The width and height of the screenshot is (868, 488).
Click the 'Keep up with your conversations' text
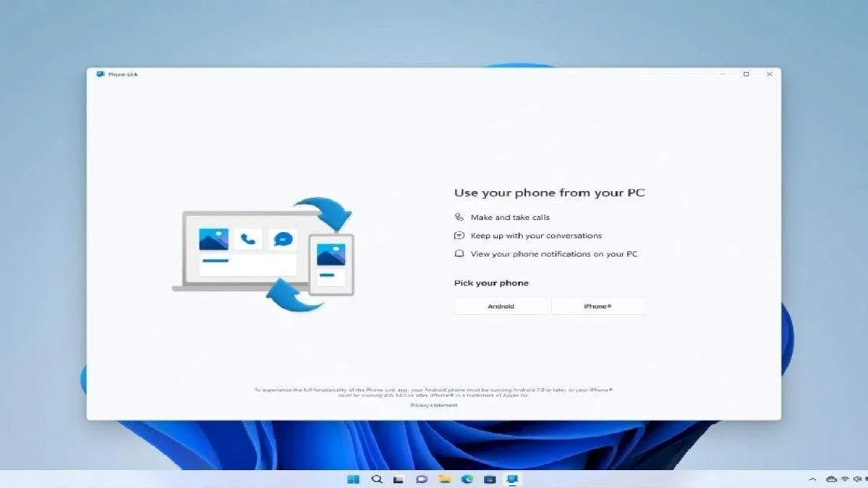pyautogui.click(x=536, y=236)
